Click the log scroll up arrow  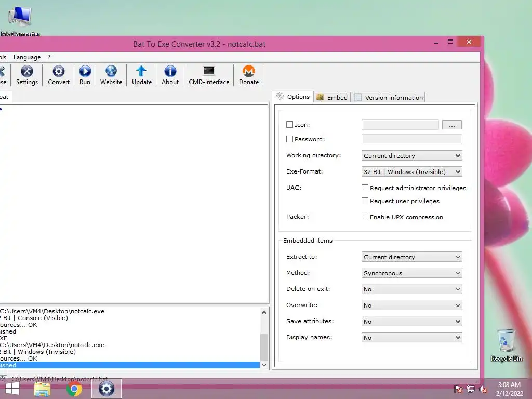pyautogui.click(x=264, y=312)
